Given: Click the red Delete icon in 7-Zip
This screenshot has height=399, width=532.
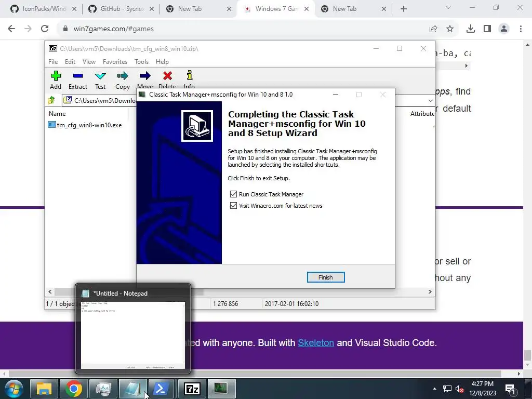Looking at the screenshot, I should 167,76.
